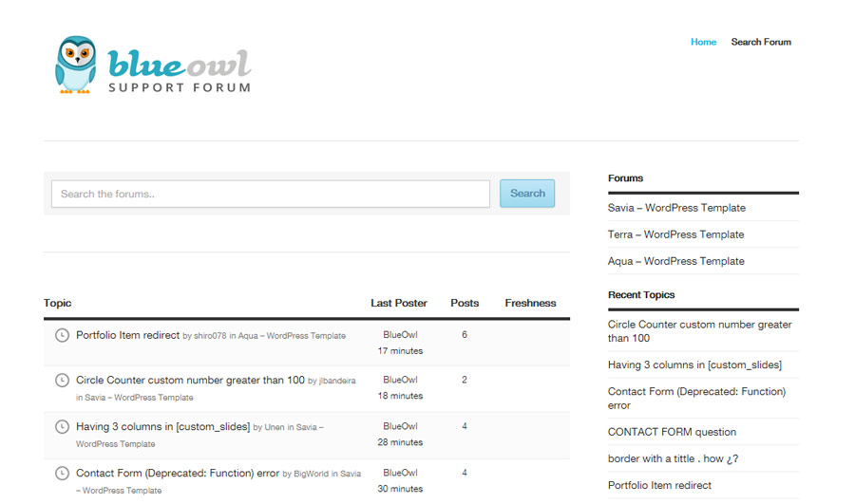View author shiro078's profile
This screenshot has width=855, height=504.
[210, 336]
